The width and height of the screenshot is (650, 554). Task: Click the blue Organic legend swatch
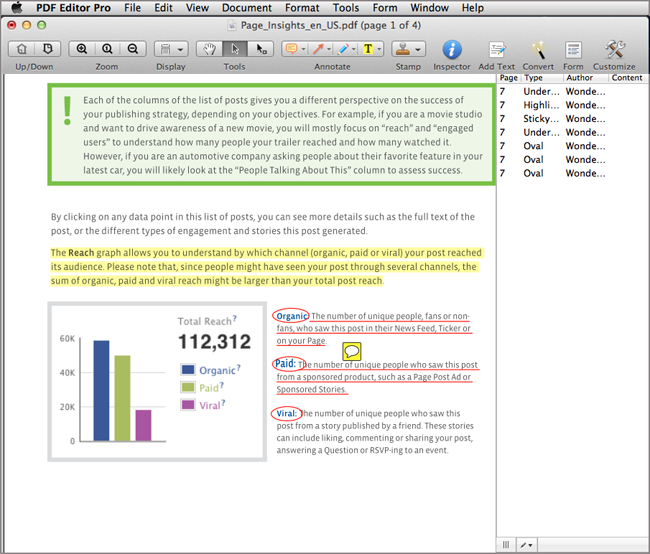[188, 369]
